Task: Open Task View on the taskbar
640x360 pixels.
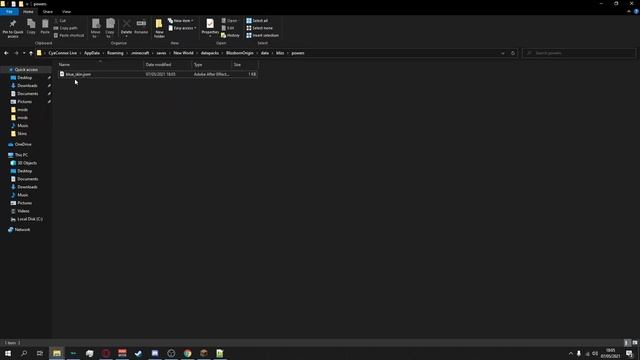Action: click(40, 353)
